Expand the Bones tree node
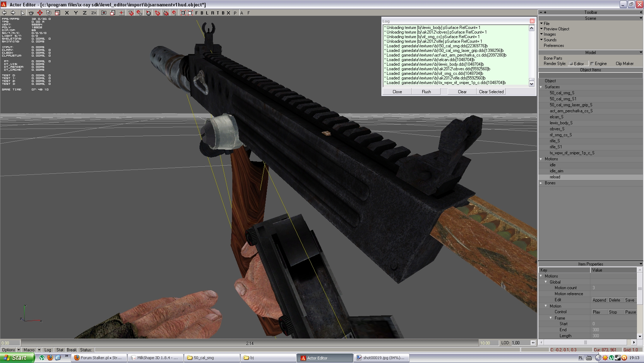 541,183
